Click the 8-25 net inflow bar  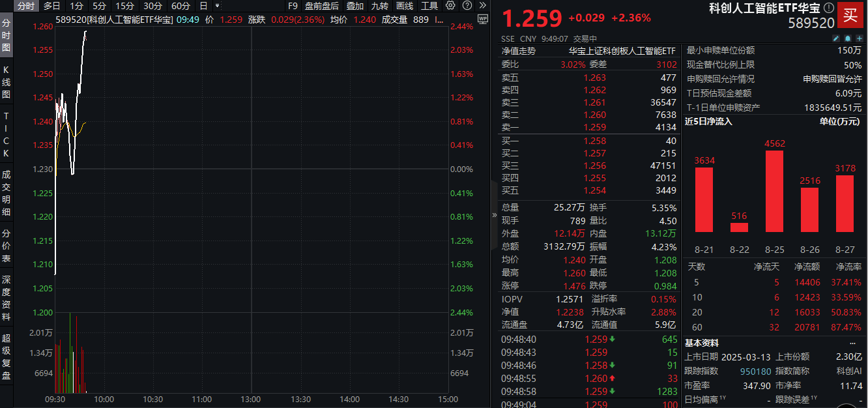coord(774,191)
